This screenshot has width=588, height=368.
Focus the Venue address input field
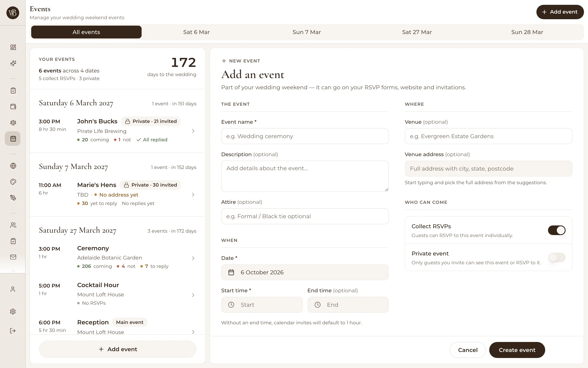pyautogui.click(x=488, y=169)
